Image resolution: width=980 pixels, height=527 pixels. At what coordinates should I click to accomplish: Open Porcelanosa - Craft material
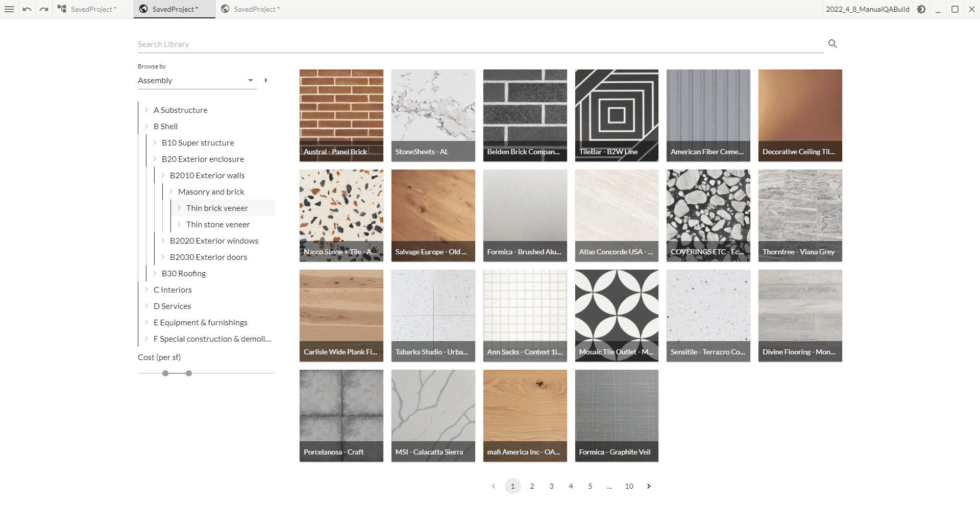coord(341,416)
